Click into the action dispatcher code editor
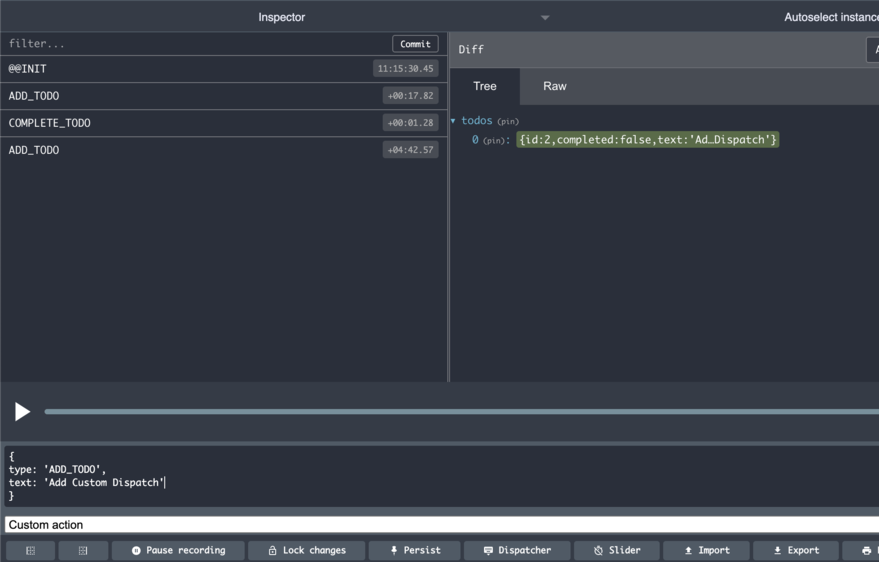Screen dimensions: 879x562 [x=442, y=476]
